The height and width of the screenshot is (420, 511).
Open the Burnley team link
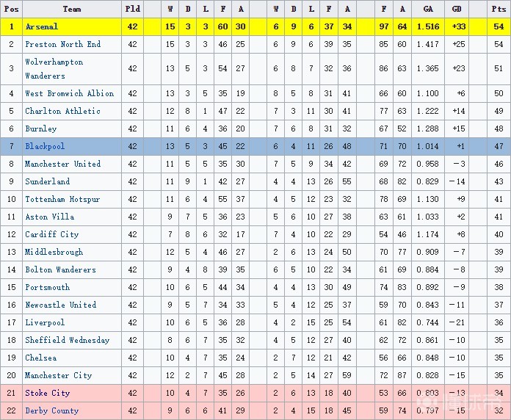coord(41,129)
